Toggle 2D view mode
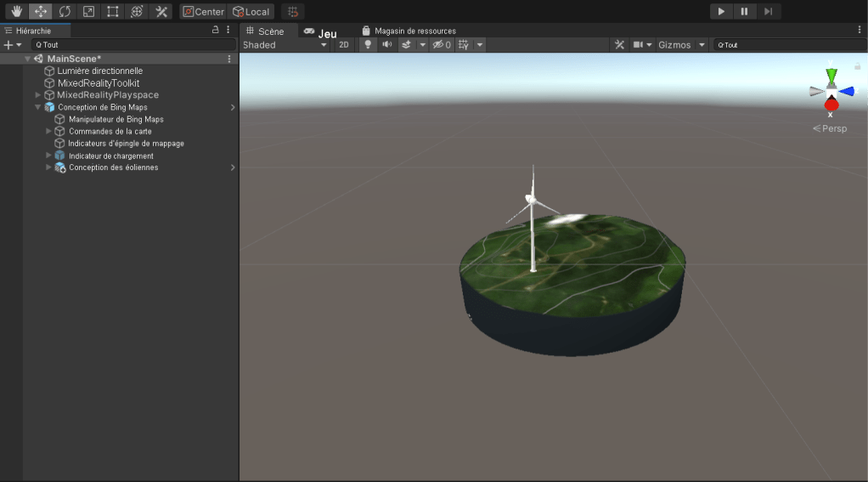868x482 pixels. coord(344,45)
